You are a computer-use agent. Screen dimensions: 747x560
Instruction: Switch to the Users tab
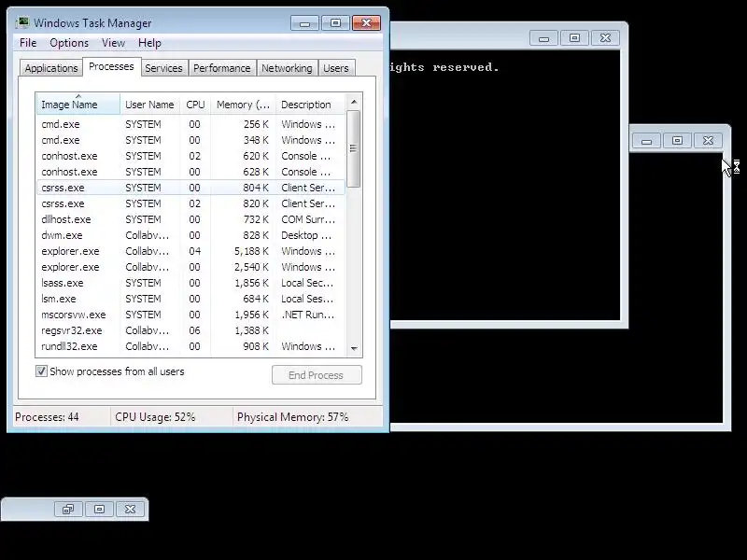click(x=336, y=68)
